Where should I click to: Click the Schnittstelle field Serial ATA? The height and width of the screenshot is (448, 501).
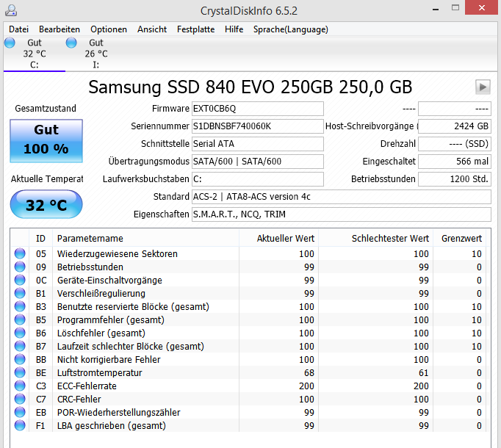tap(258, 144)
